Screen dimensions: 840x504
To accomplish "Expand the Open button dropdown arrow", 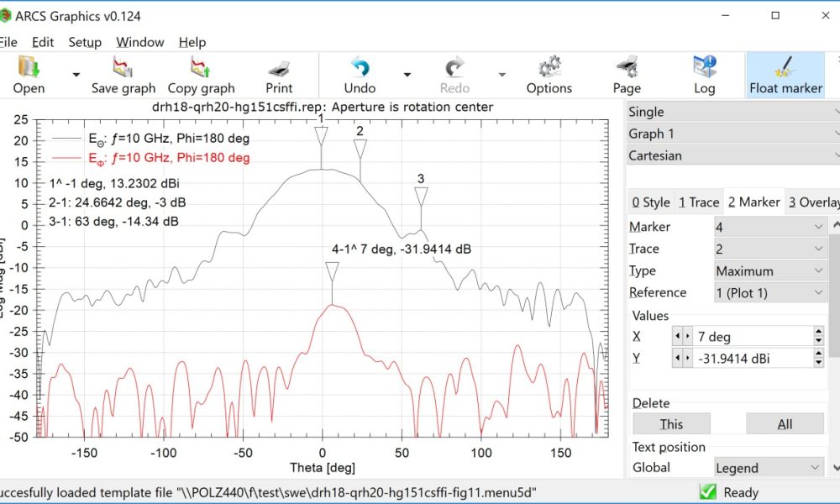I will [76, 75].
